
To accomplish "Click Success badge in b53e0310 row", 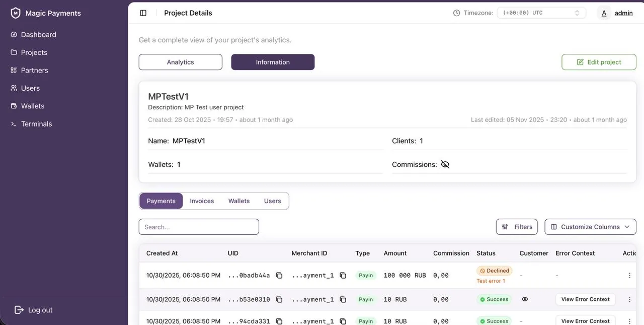I will pos(494,299).
